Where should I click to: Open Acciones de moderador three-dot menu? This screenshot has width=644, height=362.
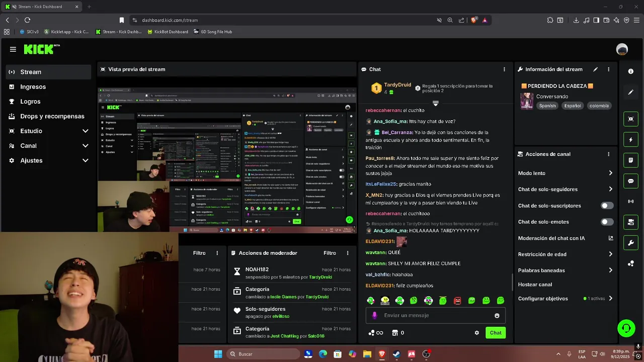[347, 253]
